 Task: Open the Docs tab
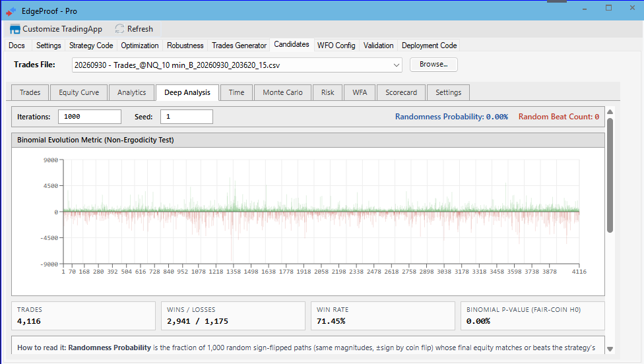point(17,45)
